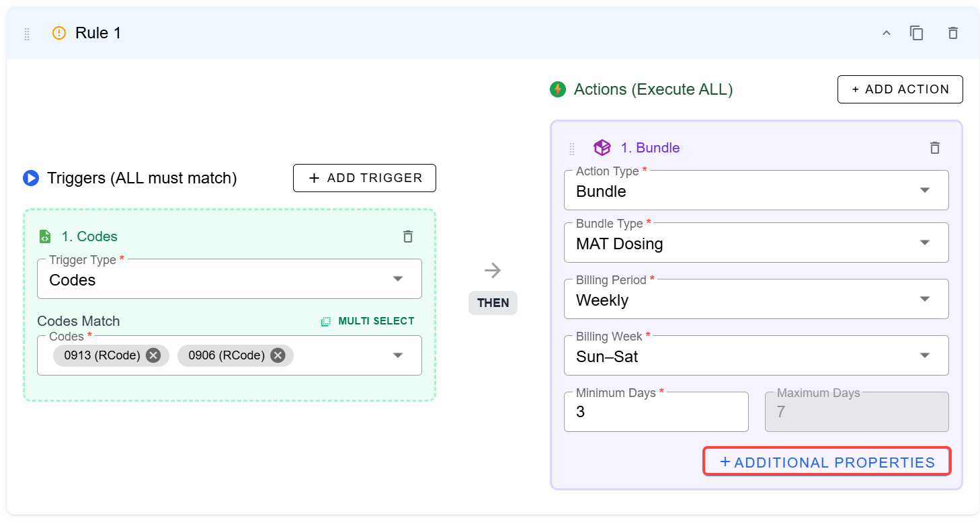Open the Codes dropdown arrow
The image size is (980, 524).
pos(397,355)
